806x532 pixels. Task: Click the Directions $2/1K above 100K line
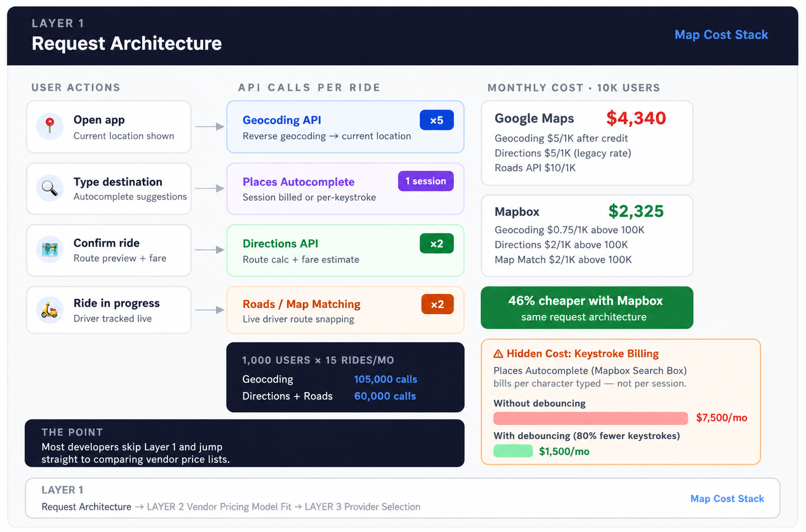561,245
